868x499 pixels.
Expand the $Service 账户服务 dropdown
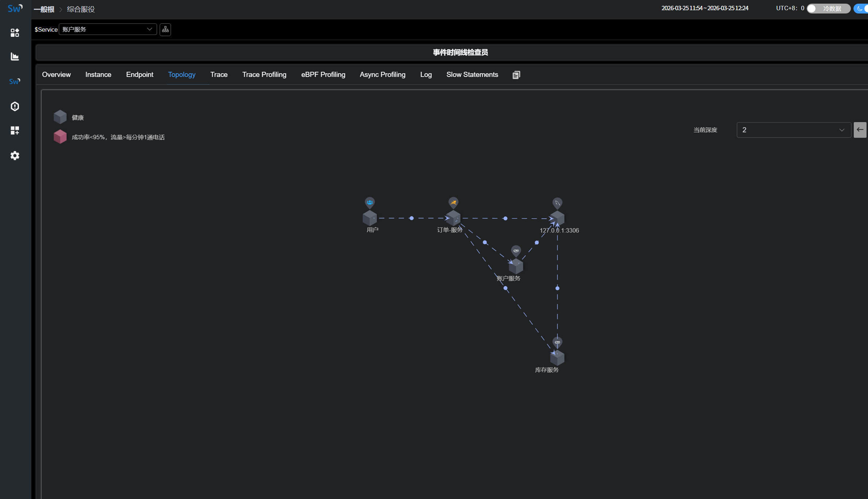(x=108, y=30)
